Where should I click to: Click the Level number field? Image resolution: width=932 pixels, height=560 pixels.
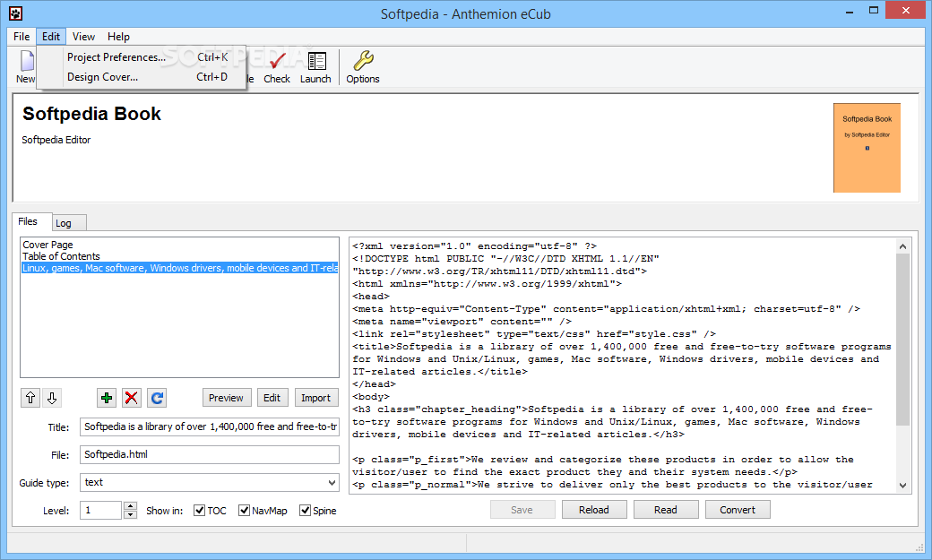coord(101,511)
